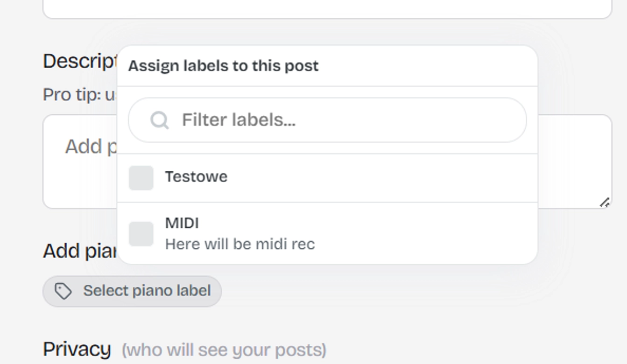Open the Select piano label picker
Image resolution: width=627 pixels, height=364 pixels.
132,291
